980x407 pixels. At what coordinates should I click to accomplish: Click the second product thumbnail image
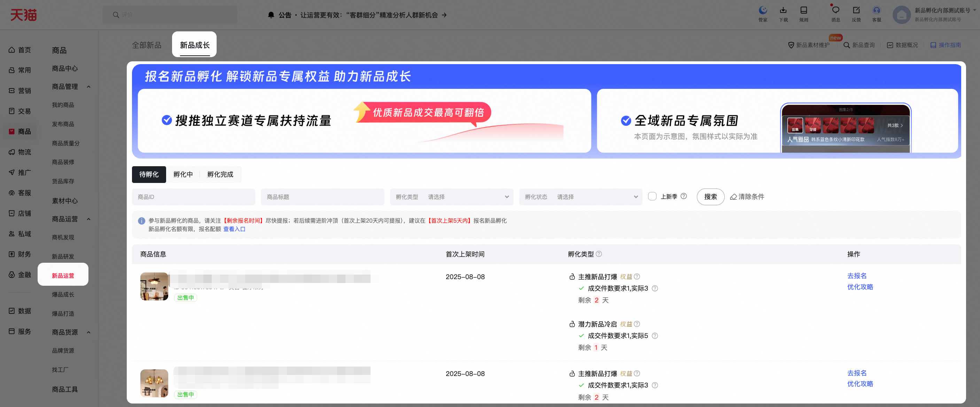pyautogui.click(x=154, y=383)
